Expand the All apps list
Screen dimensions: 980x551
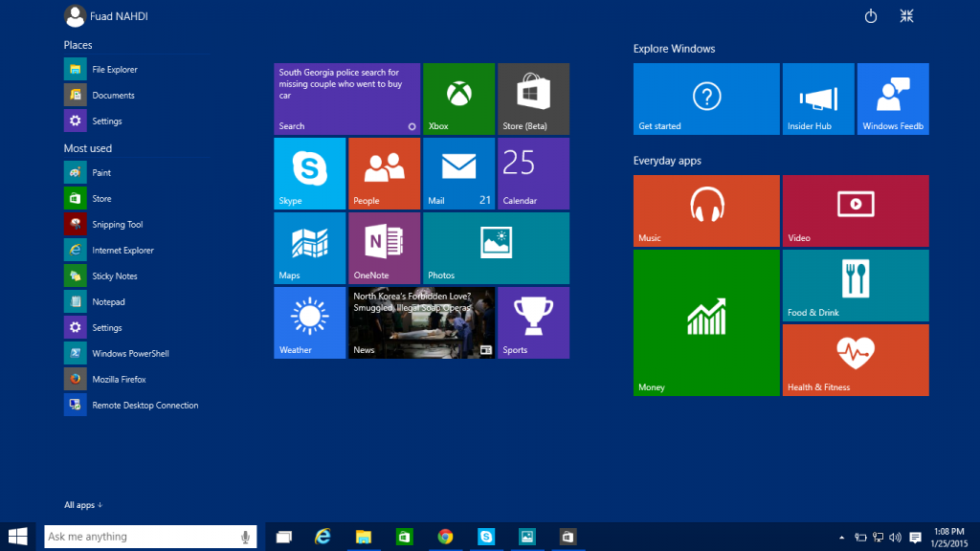pyautogui.click(x=82, y=505)
